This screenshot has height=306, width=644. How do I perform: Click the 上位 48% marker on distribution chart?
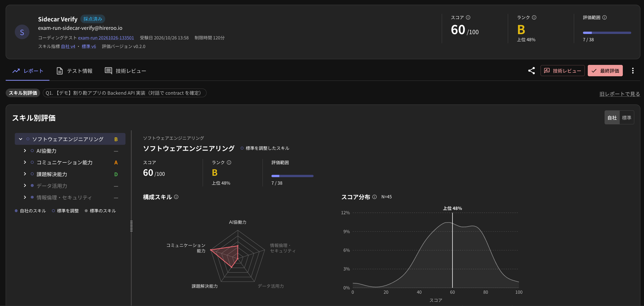(452, 208)
